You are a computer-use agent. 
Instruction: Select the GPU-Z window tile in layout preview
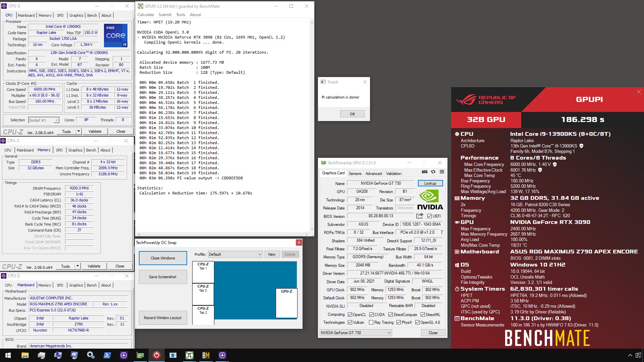coord(286,303)
